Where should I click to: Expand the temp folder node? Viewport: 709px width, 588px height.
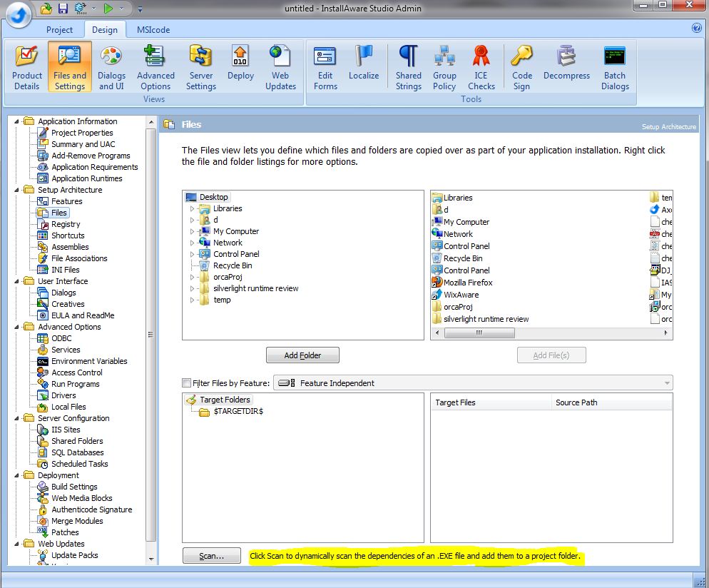[x=192, y=300]
